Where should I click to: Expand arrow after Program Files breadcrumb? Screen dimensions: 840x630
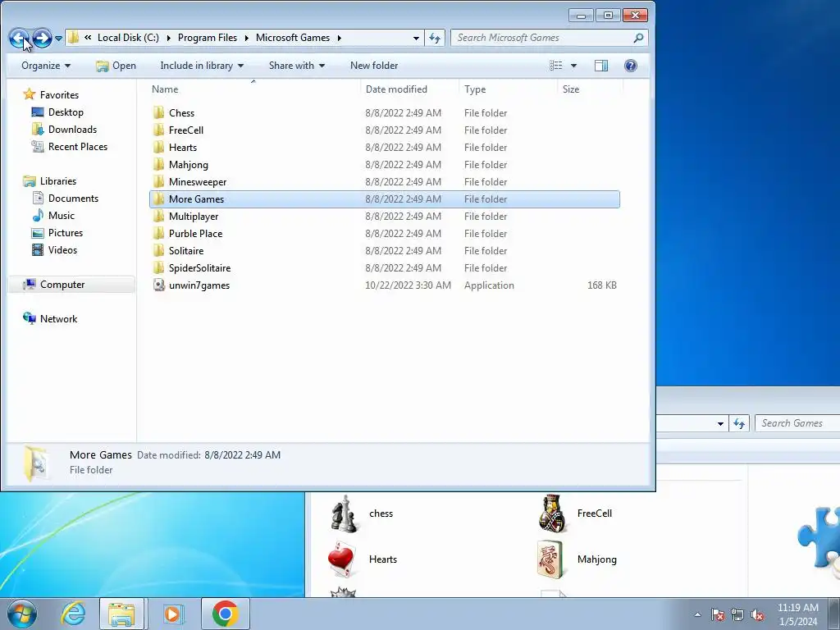pyautogui.click(x=246, y=38)
